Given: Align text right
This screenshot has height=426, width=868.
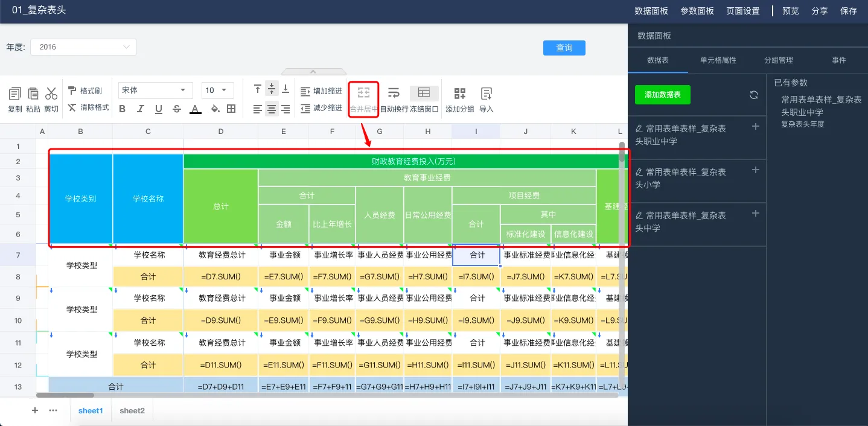Looking at the screenshot, I should tap(286, 109).
